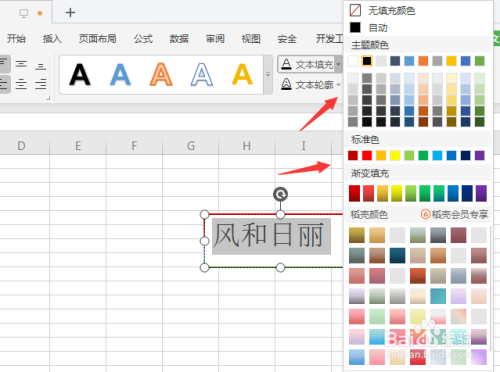The height and width of the screenshot is (372, 500).
Task: Pick purple standard color
Action: point(480,155)
